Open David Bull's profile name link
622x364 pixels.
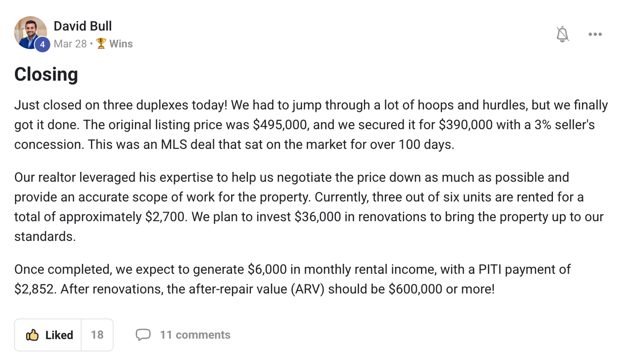click(x=83, y=26)
